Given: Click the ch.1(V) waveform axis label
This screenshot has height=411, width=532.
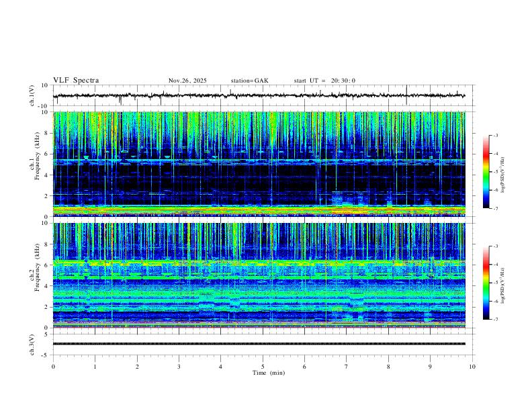Looking at the screenshot, I should [32, 95].
